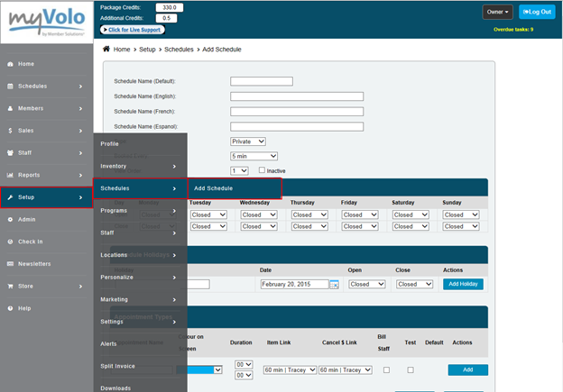Expand the 5 min interval dropdown

pyautogui.click(x=254, y=156)
